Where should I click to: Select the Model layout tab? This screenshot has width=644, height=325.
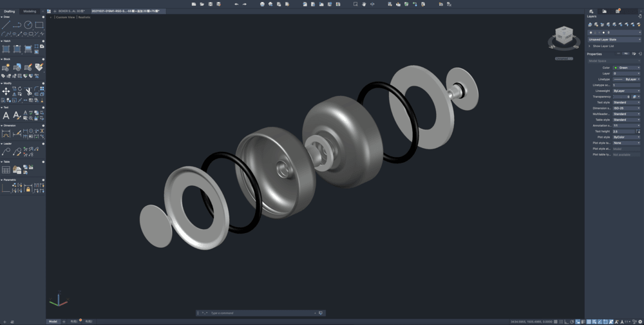click(x=53, y=321)
